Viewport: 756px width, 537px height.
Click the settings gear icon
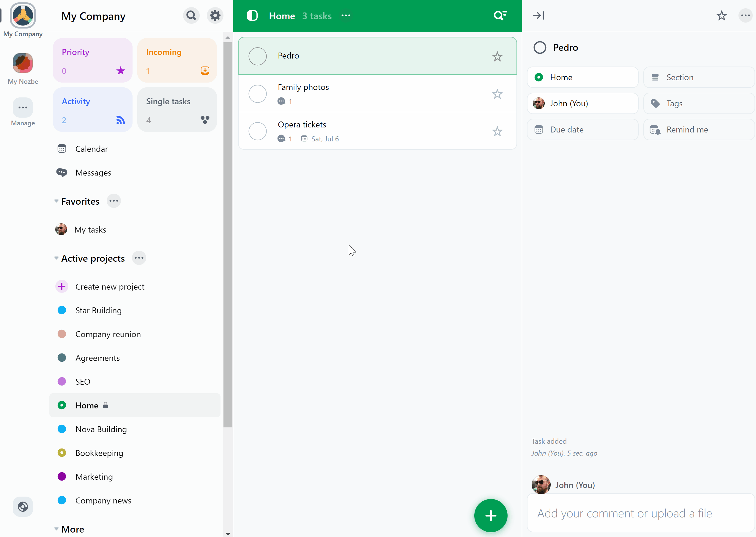pyautogui.click(x=214, y=15)
